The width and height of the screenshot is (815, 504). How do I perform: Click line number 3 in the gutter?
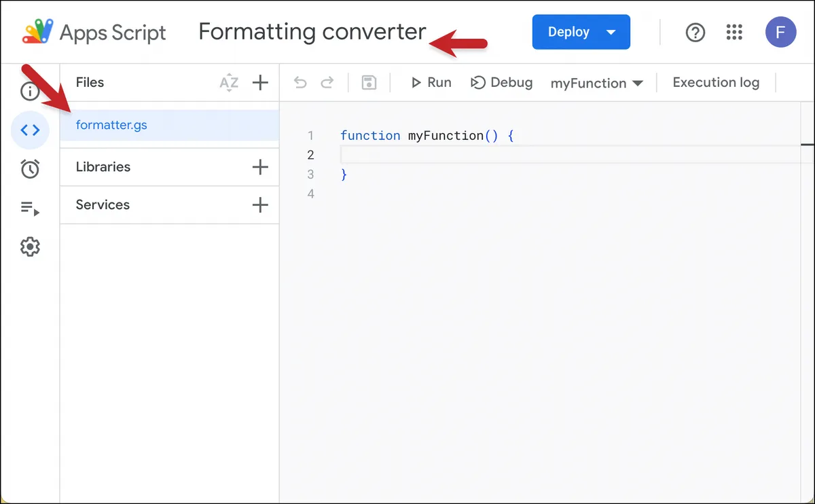coord(310,175)
